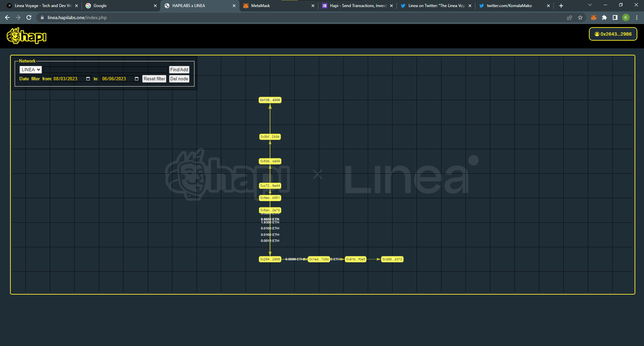This screenshot has width=644, height=346.
Task: Close the MetaMask tab
Action: tap(312, 5)
